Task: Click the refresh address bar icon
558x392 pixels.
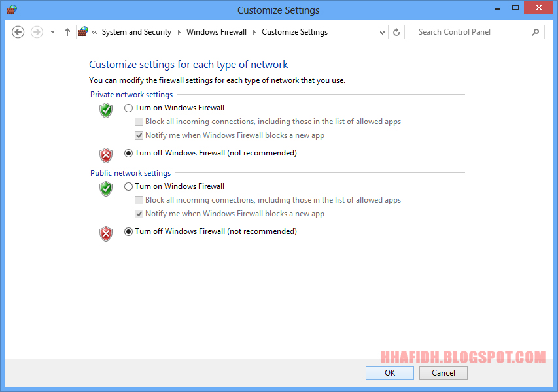Action: click(x=396, y=31)
